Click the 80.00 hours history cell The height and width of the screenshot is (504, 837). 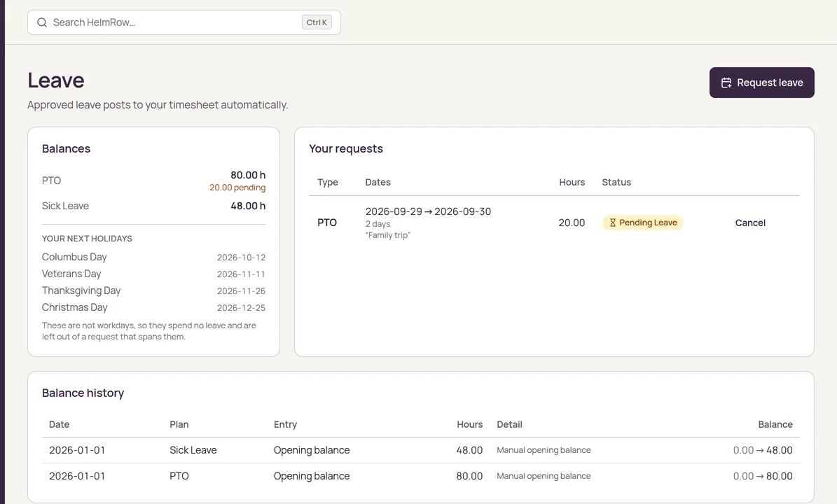click(469, 476)
